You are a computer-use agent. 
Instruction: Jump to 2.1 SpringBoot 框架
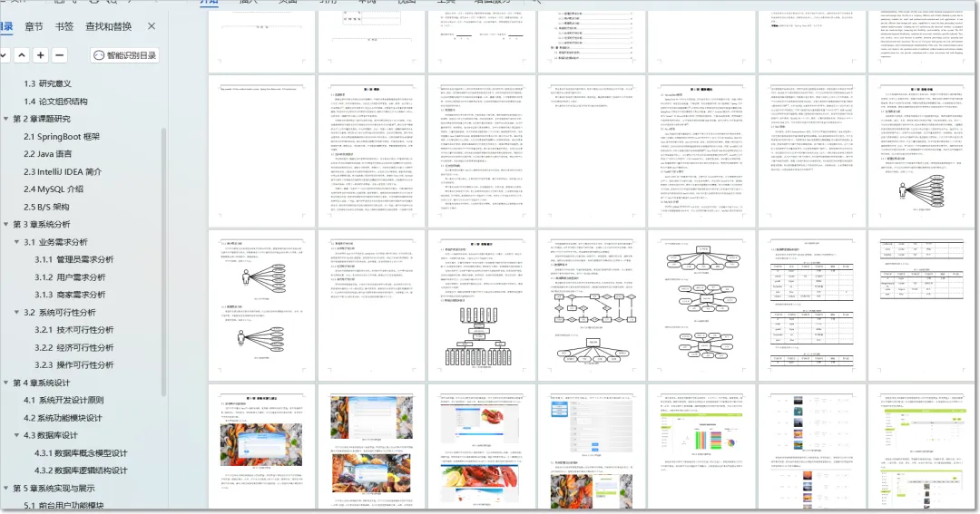[62, 137]
